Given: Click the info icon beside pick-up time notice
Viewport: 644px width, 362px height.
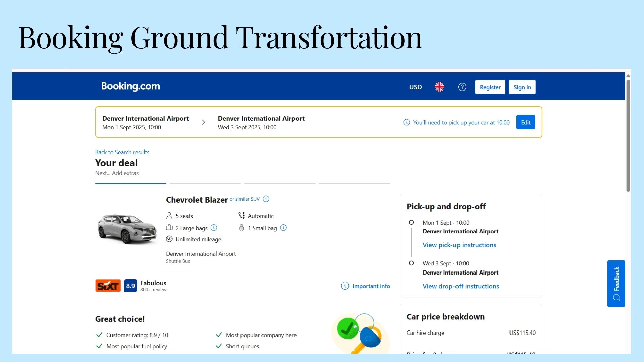Looking at the screenshot, I should (x=407, y=122).
